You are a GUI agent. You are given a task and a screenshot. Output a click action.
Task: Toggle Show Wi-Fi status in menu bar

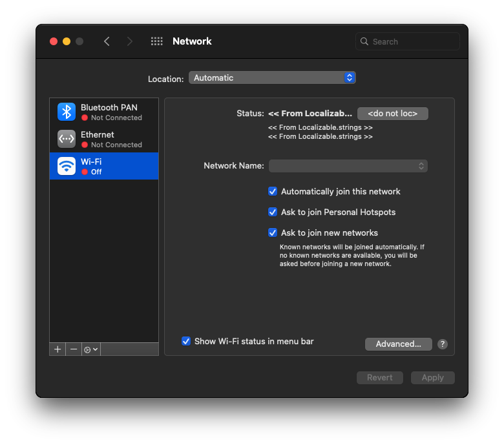[186, 341]
